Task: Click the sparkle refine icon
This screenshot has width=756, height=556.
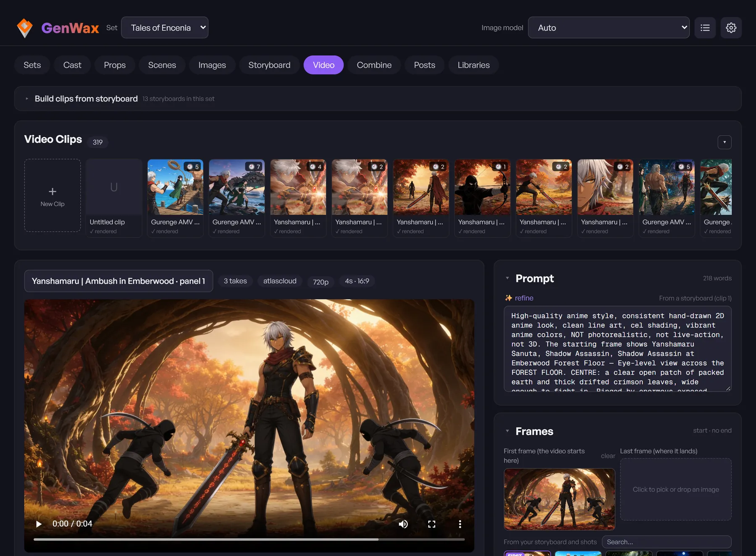Action: tap(509, 298)
